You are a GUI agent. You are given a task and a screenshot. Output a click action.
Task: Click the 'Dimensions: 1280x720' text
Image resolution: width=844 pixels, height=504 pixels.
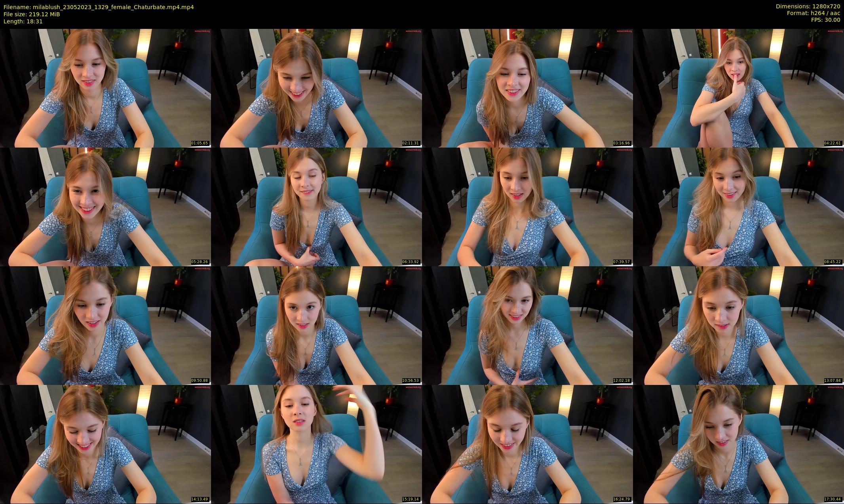point(808,7)
